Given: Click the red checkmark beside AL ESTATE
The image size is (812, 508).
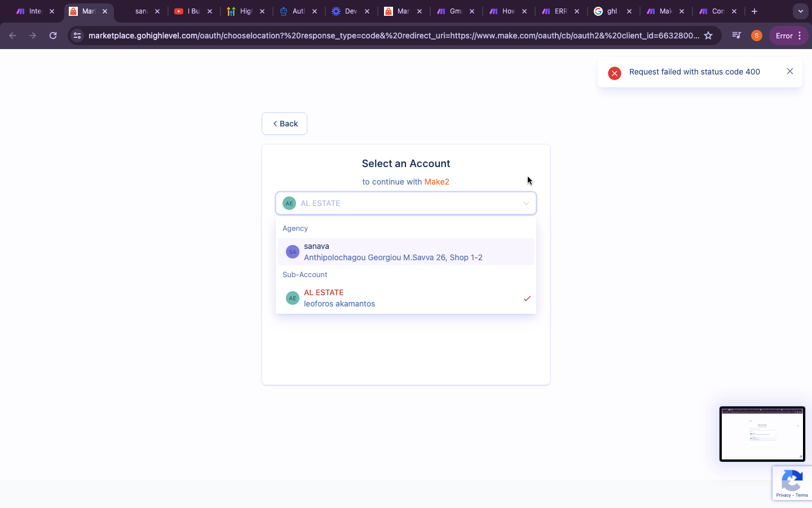Looking at the screenshot, I should click(527, 298).
